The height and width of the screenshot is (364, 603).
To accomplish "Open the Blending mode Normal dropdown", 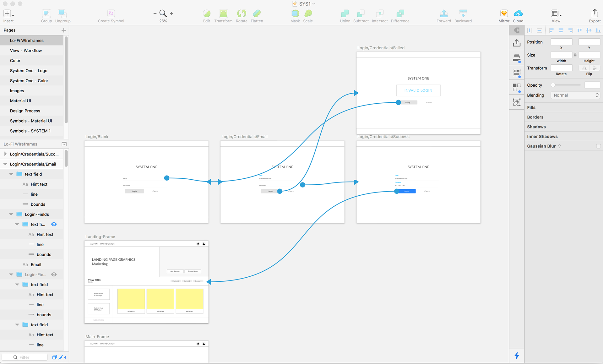I will [575, 95].
